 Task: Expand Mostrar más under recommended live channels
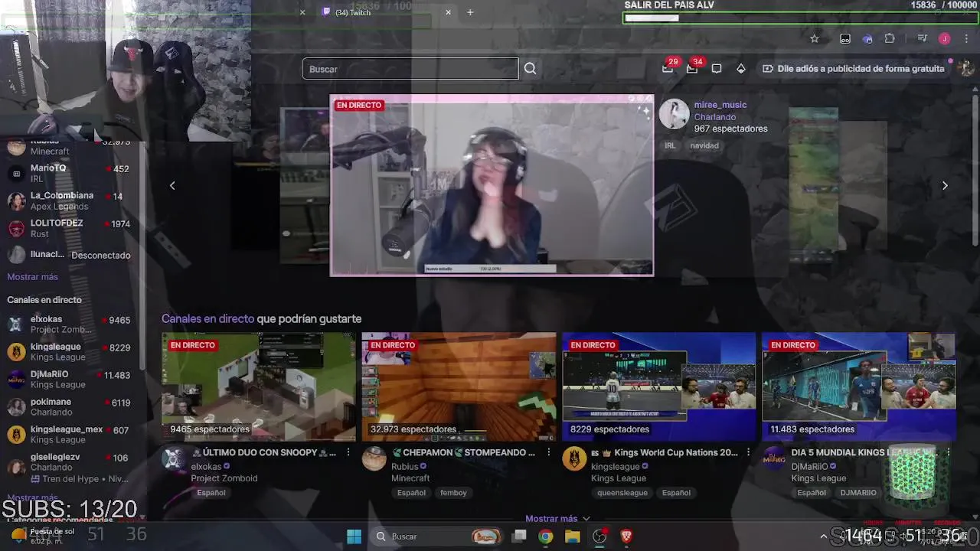click(557, 518)
